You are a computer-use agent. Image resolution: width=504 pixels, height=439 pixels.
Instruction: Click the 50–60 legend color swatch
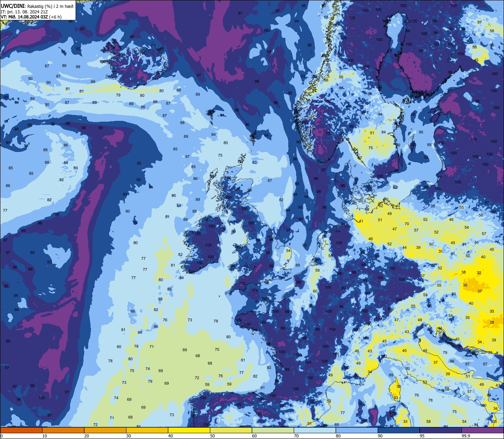pyautogui.click(x=231, y=430)
